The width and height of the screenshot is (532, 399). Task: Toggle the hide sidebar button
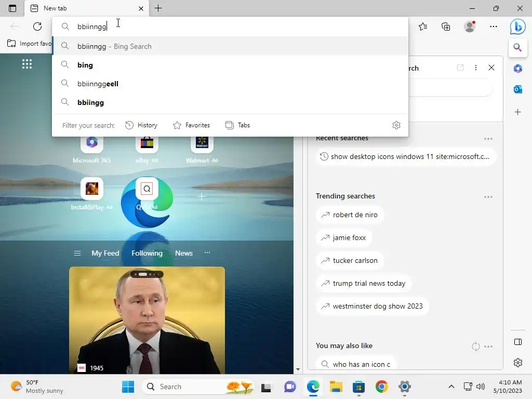pyautogui.click(x=518, y=342)
